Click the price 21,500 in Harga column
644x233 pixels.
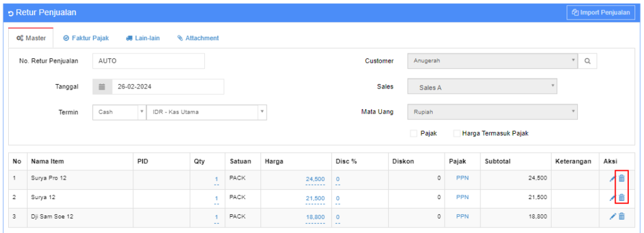click(315, 198)
